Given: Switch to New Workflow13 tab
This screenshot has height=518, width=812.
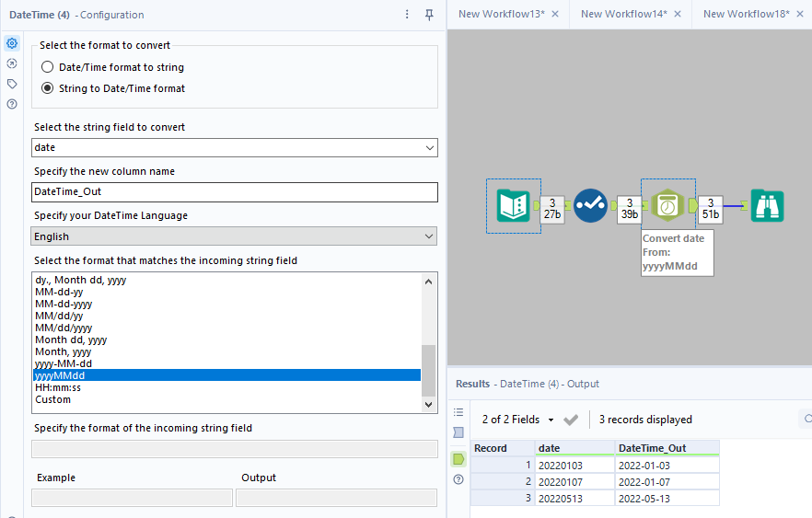Looking at the screenshot, I should [501, 14].
